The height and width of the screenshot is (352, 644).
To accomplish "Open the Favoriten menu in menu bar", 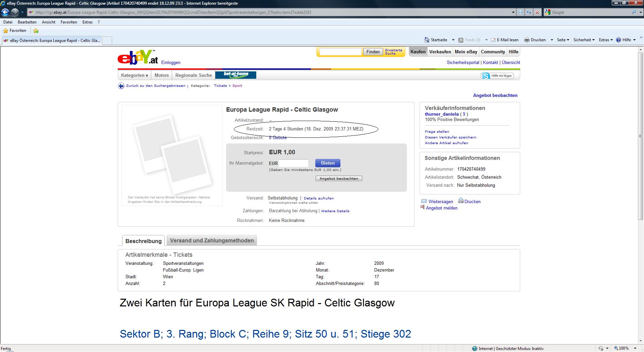I will tap(69, 22).
